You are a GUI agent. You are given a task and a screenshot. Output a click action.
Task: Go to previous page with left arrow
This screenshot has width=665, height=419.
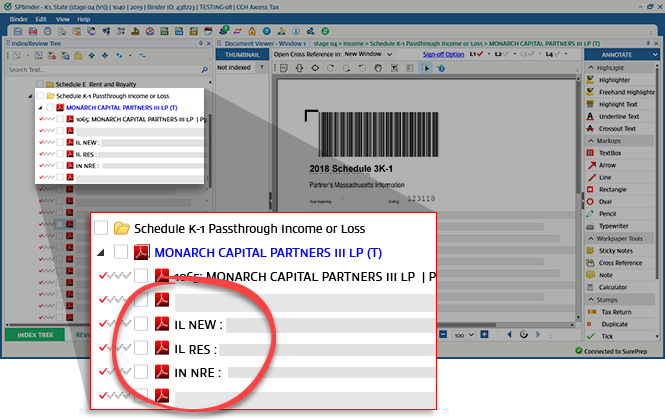pos(510,335)
